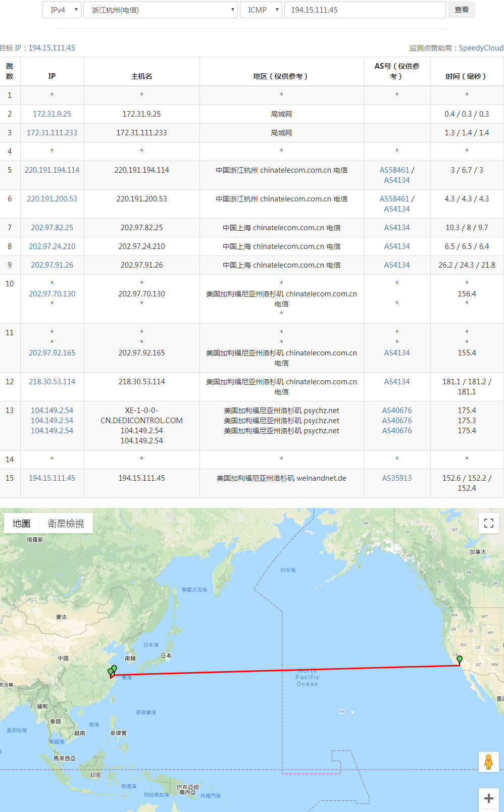This screenshot has height=812, width=504.
Task: Click the Street View pegman icon
Action: [489, 762]
